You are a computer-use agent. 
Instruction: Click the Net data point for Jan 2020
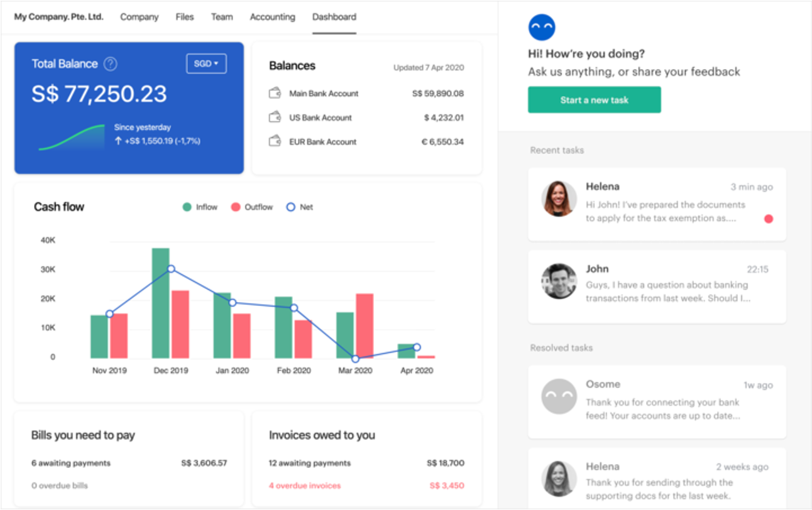point(233,303)
